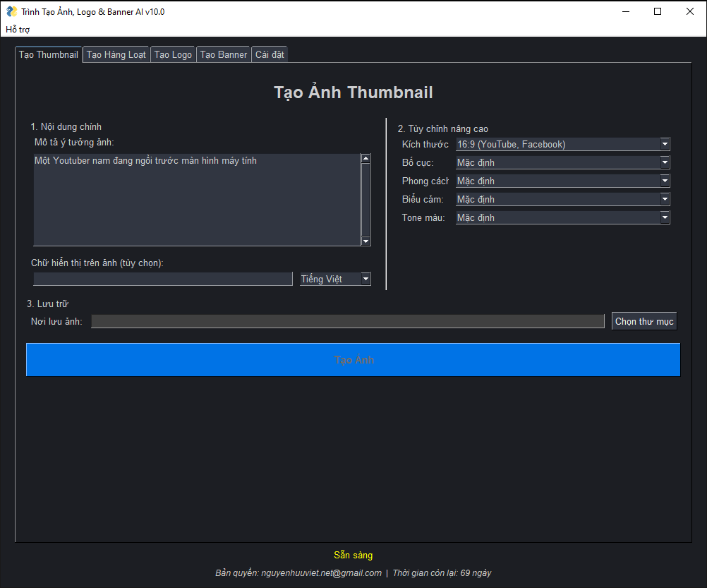Minimize the application window
707x588 pixels.
pyautogui.click(x=625, y=12)
